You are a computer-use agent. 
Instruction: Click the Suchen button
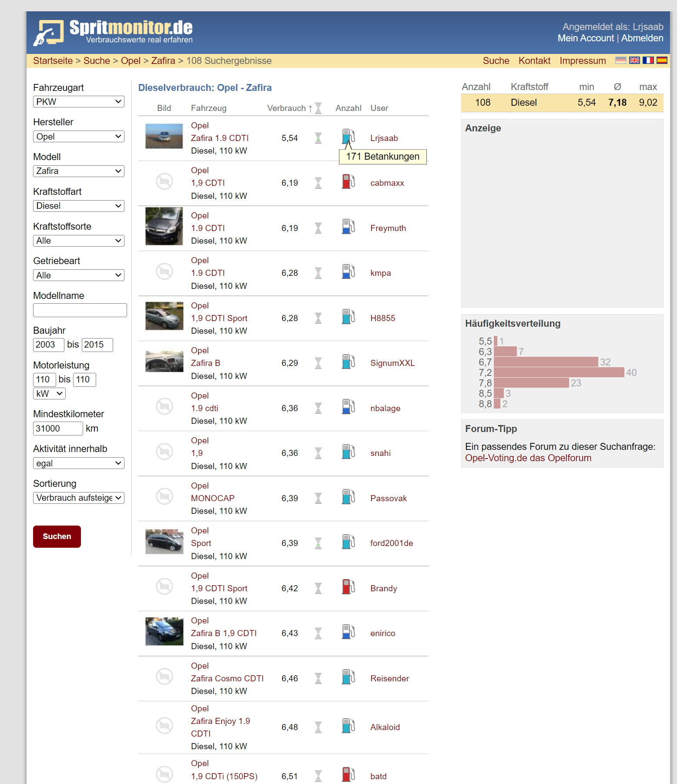click(x=57, y=536)
